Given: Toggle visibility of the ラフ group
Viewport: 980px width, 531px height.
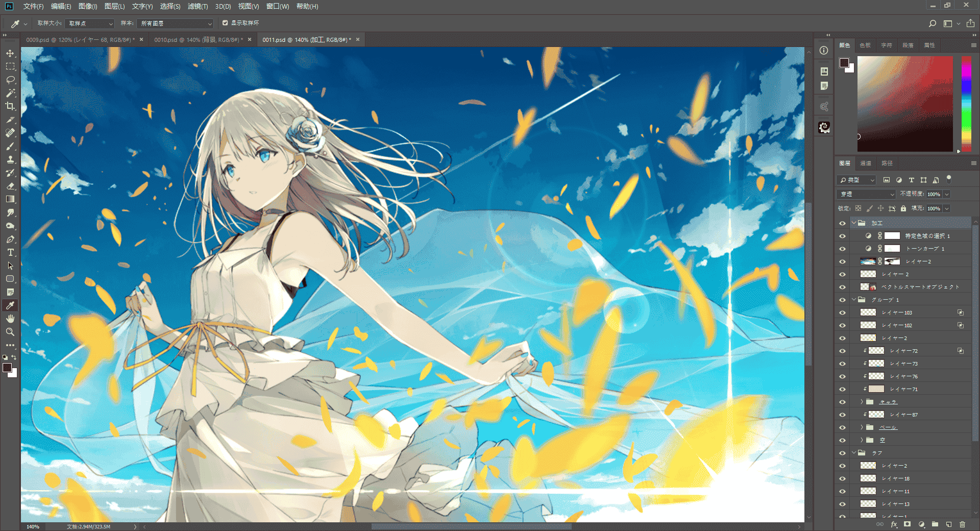Looking at the screenshot, I should click(x=842, y=453).
